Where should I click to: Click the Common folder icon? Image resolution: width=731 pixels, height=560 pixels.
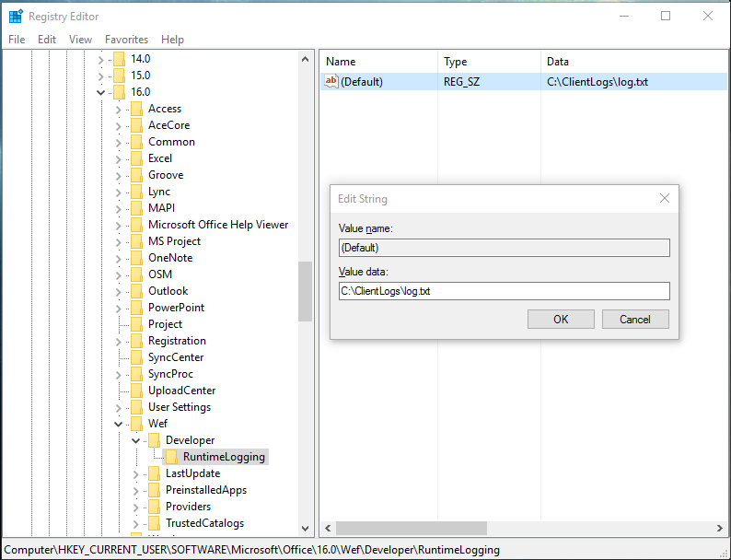click(136, 142)
